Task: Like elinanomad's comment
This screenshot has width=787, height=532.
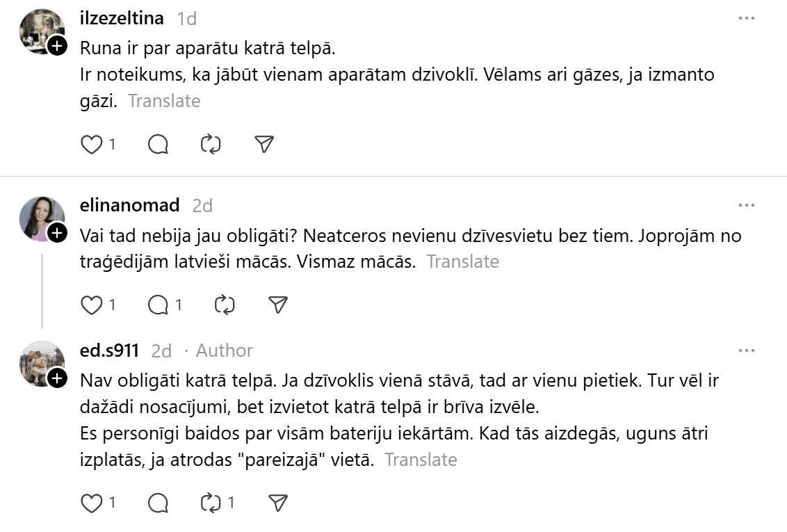Action: [92, 305]
